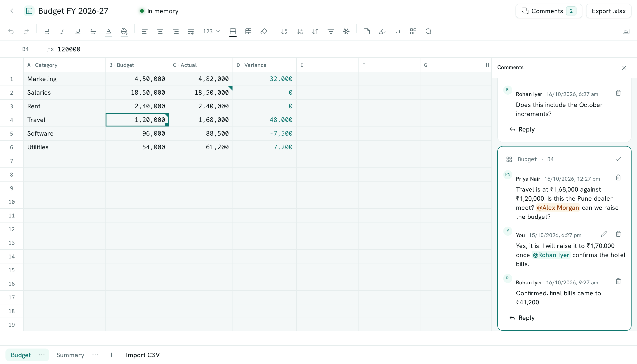
Task: Center align the cell text
Action: 160,31
